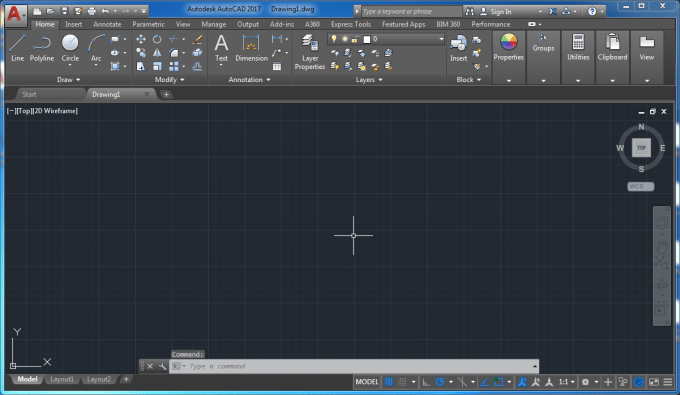The image size is (680, 395).
Task: Open the annotation scale 1:1 dropdown
Action: (566, 382)
